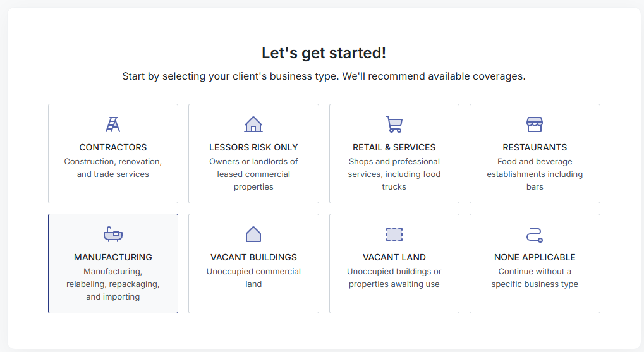Click "Construction, renovation, and trade services" description
Viewport: 644px width, 352px height.
(x=113, y=167)
